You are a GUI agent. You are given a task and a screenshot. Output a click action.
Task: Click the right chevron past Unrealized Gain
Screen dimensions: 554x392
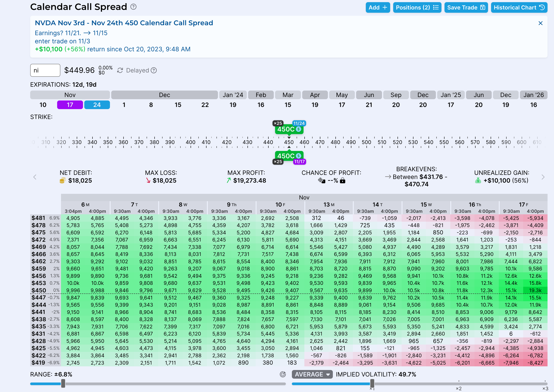[543, 177]
